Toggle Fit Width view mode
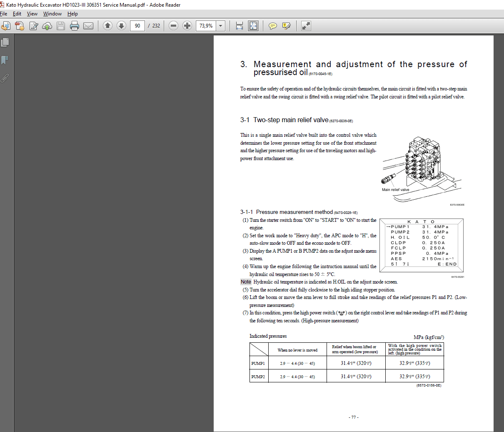504x432 pixels. (240, 25)
